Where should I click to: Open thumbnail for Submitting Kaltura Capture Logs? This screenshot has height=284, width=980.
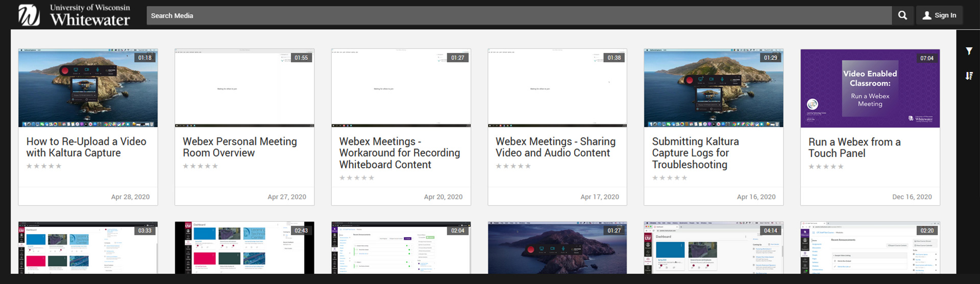coord(714,88)
